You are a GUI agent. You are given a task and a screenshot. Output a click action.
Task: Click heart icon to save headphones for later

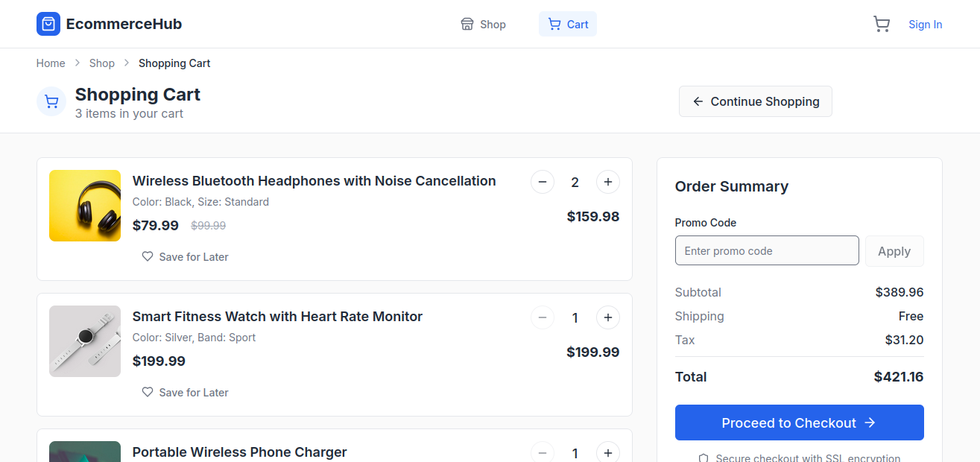(x=148, y=256)
